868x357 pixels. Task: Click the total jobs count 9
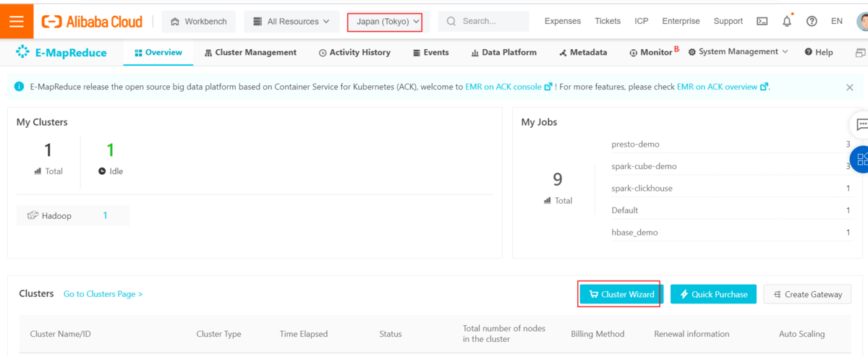pos(558,179)
